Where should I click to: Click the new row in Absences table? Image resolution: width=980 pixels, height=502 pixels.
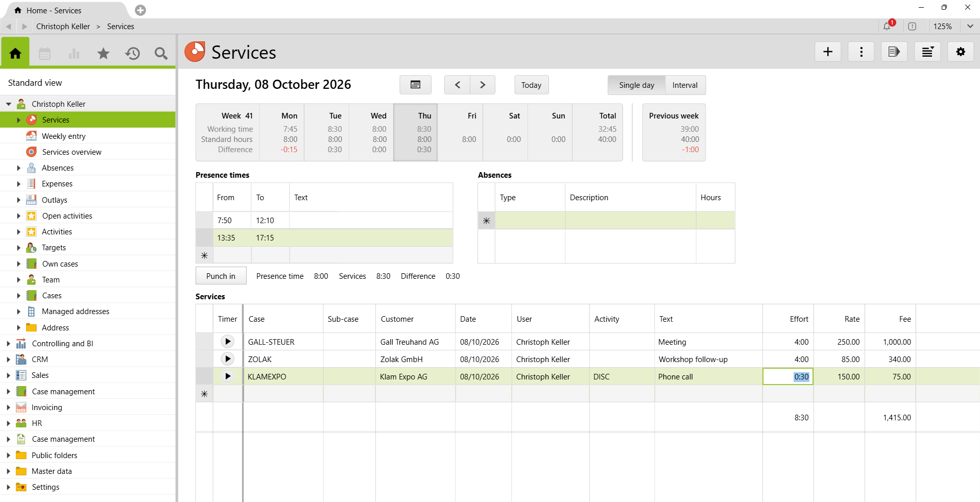[x=606, y=220]
